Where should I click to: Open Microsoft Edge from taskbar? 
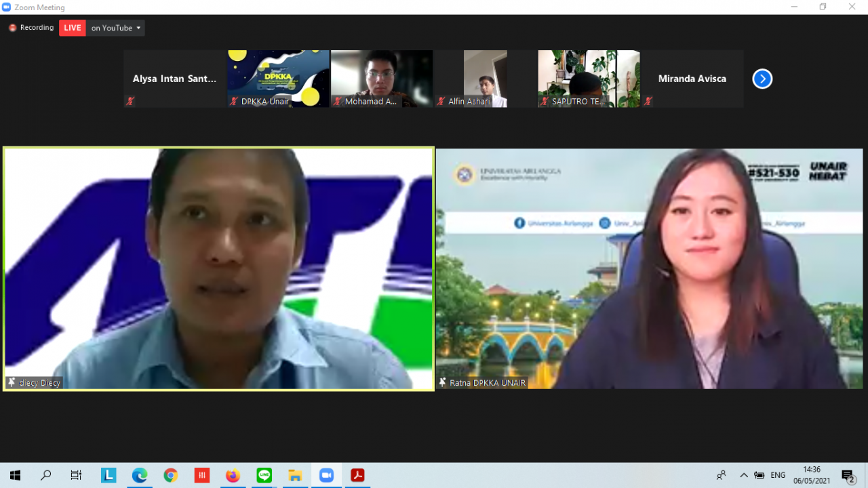(140, 475)
